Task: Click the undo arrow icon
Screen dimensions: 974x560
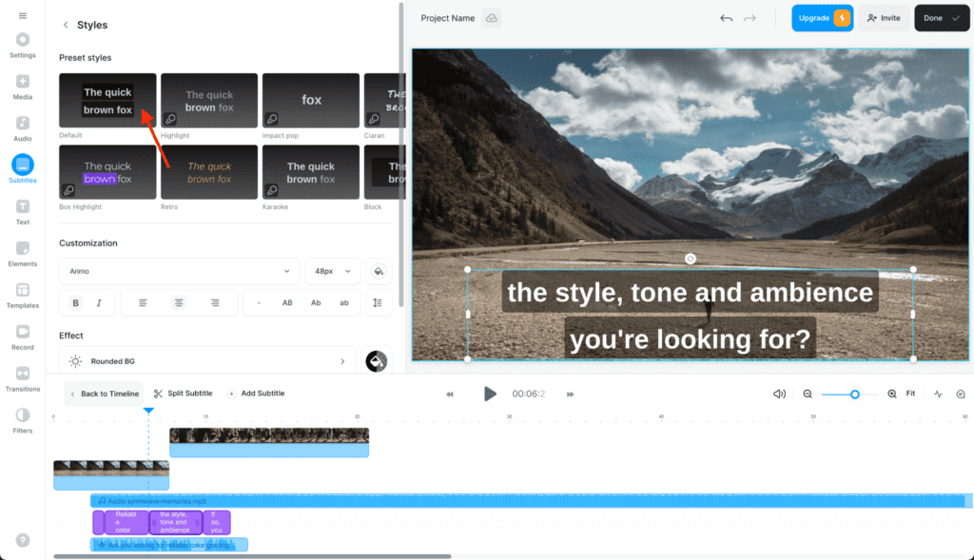Action: (x=727, y=18)
